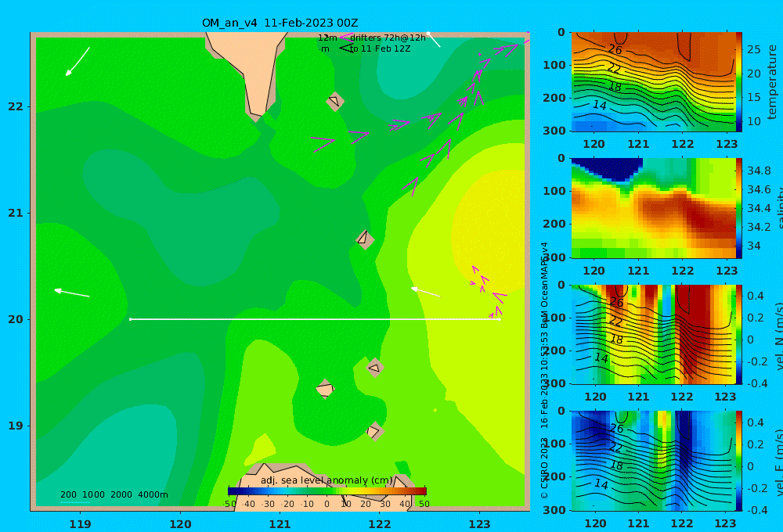783x532 pixels.
Task: Click the 25 tick on temperature colorbar
Action: click(x=753, y=49)
